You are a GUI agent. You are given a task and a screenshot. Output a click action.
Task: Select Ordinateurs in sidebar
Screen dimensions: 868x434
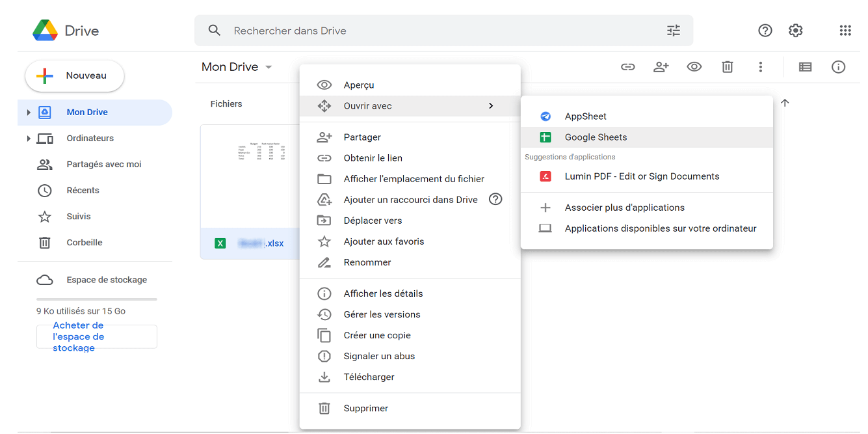click(95, 139)
